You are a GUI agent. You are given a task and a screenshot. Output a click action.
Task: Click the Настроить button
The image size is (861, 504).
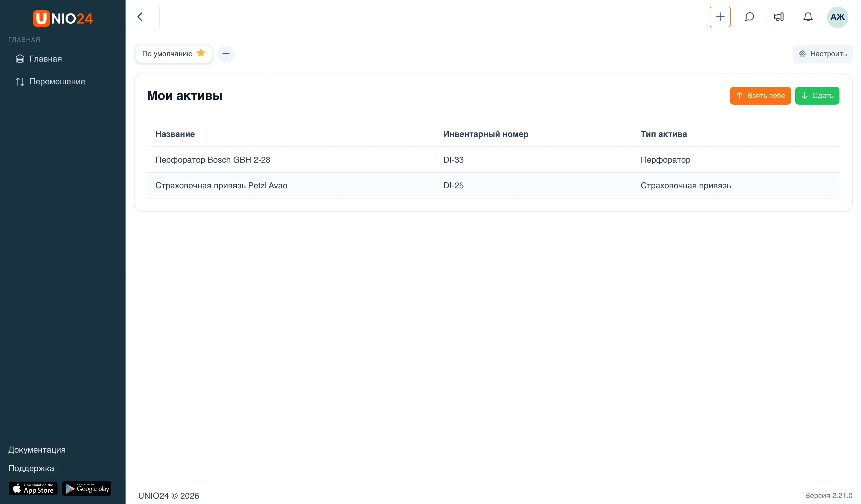pyautogui.click(x=822, y=54)
